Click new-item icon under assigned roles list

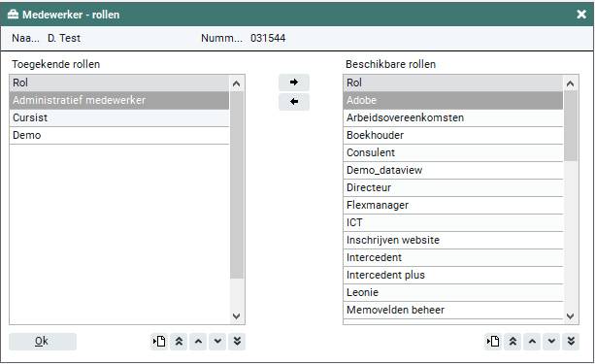coord(159,342)
